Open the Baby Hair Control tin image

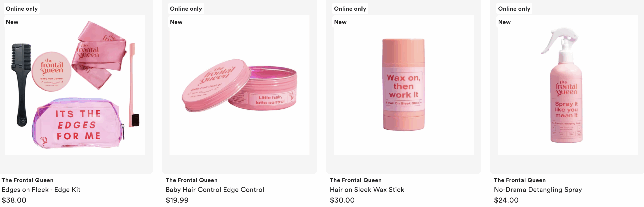pyautogui.click(x=239, y=85)
